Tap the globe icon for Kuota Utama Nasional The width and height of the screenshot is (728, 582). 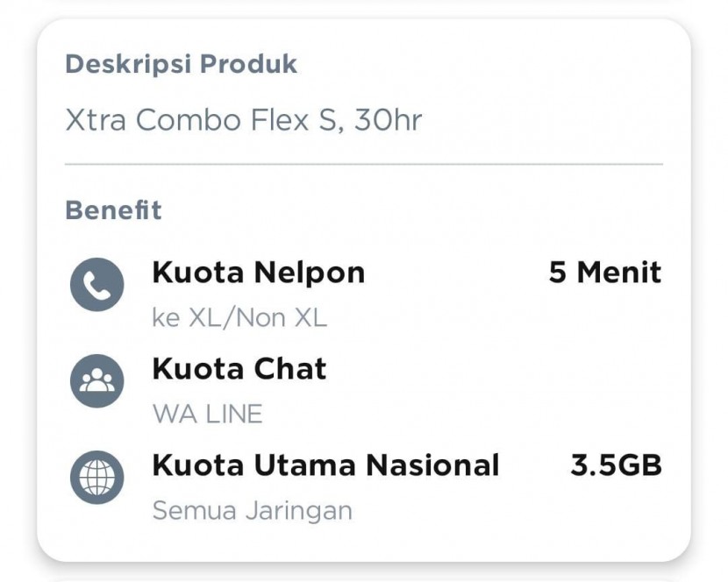pyautogui.click(x=97, y=478)
